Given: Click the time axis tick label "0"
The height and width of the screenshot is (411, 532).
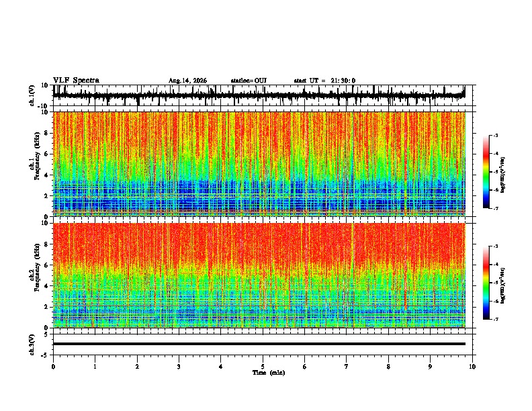Looking at the screenshot, I should (x=53, y=367).
